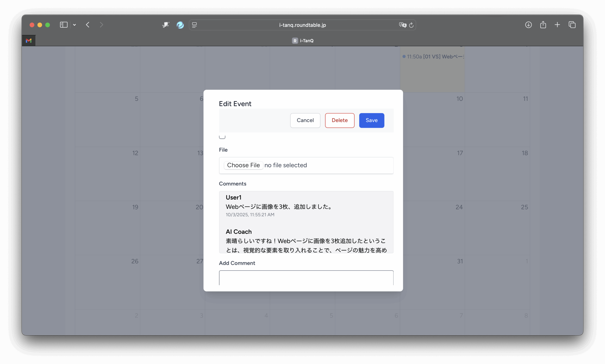
Task: Open the Share icon
Action: click(x=543, y=25)
